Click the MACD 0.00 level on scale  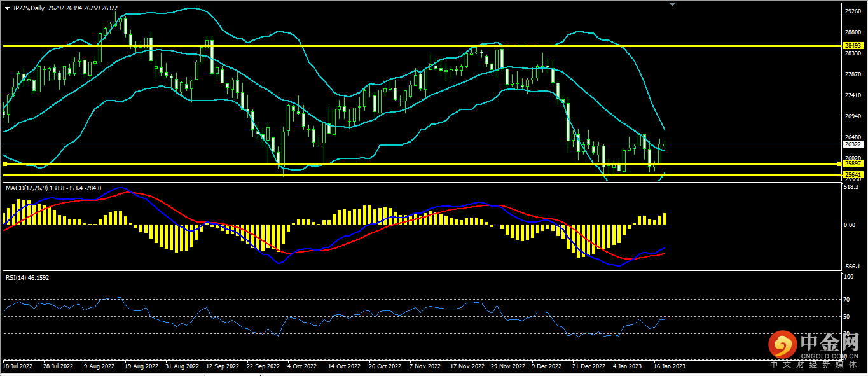[x=850, y=225]
